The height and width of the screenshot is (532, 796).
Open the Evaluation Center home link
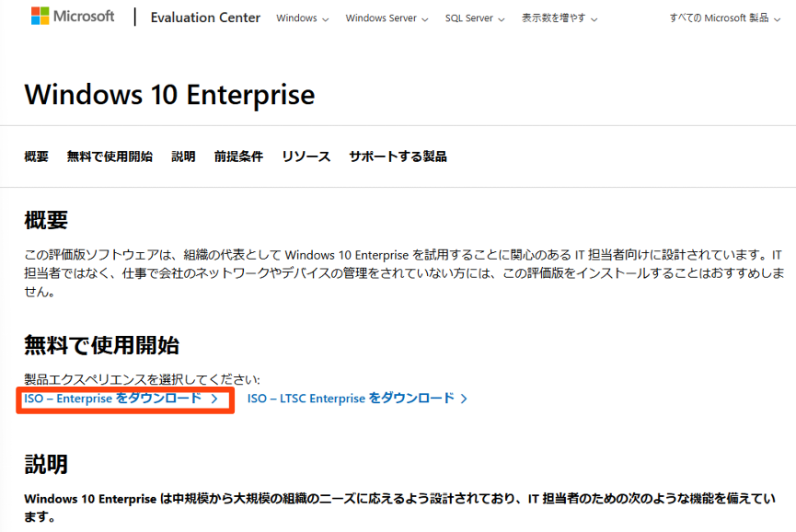coord(205,17)
